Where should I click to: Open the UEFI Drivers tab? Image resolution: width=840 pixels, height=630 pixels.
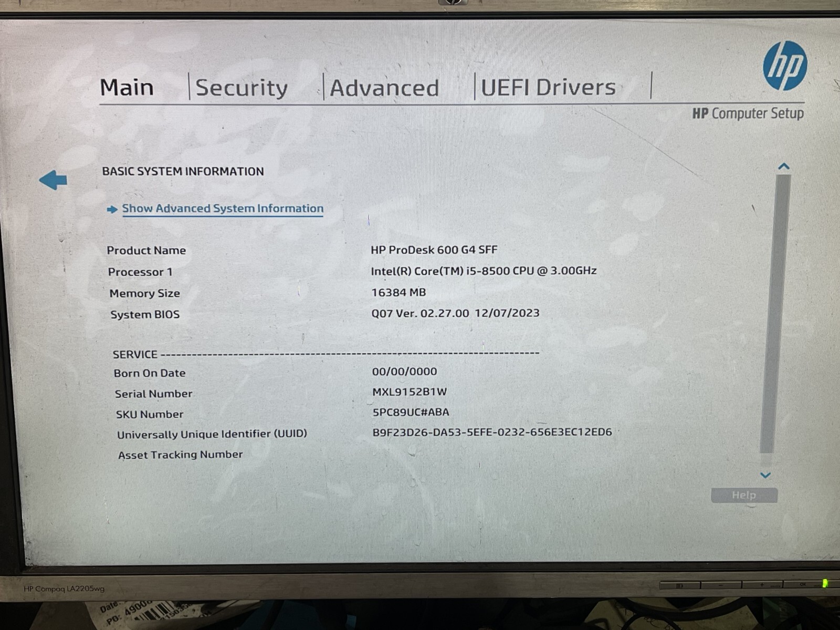pos(548,87)
